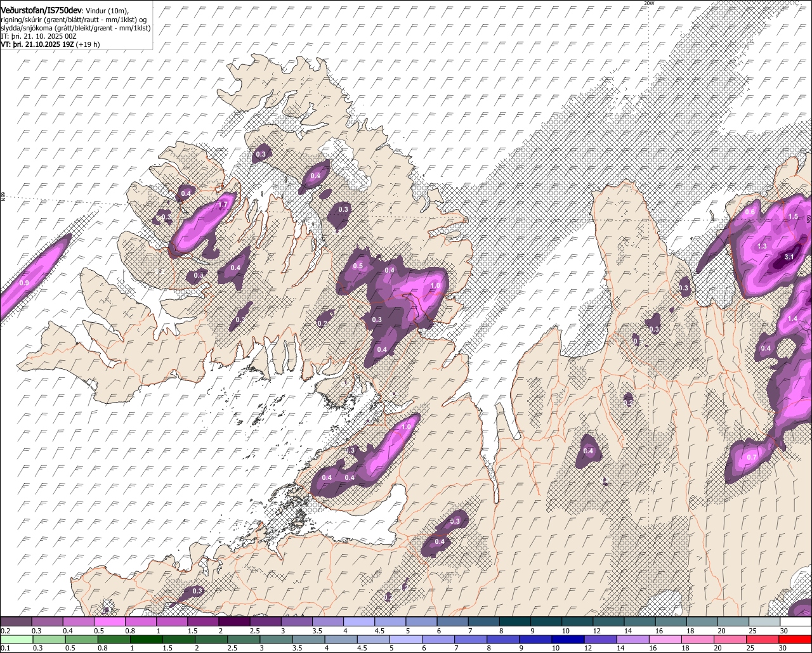This screenshot has height=653, width=812.
Task: Select the darkest purple swatch after 2
Action: point(234,622)
